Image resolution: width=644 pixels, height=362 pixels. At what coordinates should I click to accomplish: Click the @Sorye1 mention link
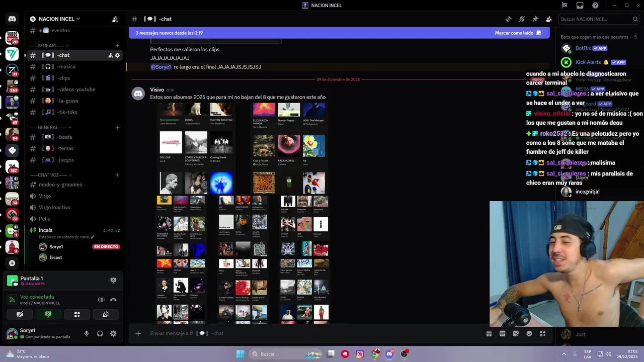click(160, 67)
